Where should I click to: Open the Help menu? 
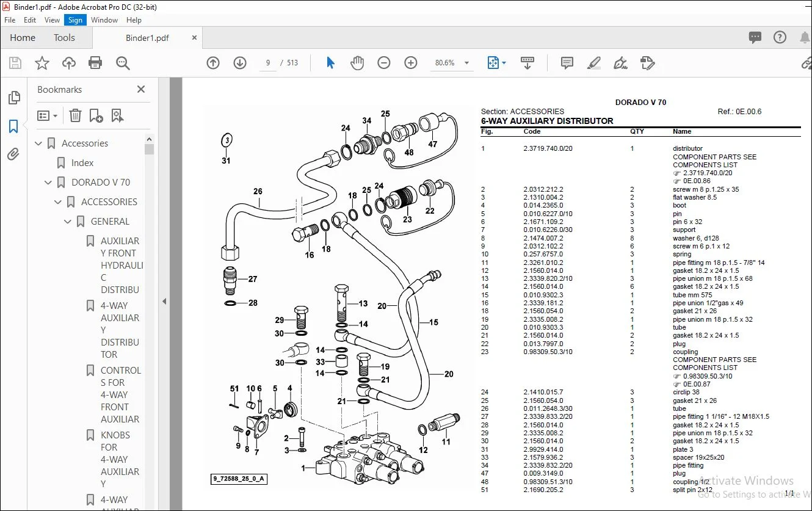(x=134, y=20)
